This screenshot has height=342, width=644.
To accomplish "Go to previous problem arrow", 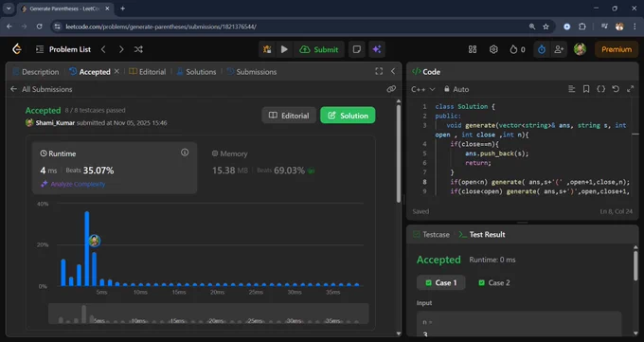I will click(x=103, y=49).
